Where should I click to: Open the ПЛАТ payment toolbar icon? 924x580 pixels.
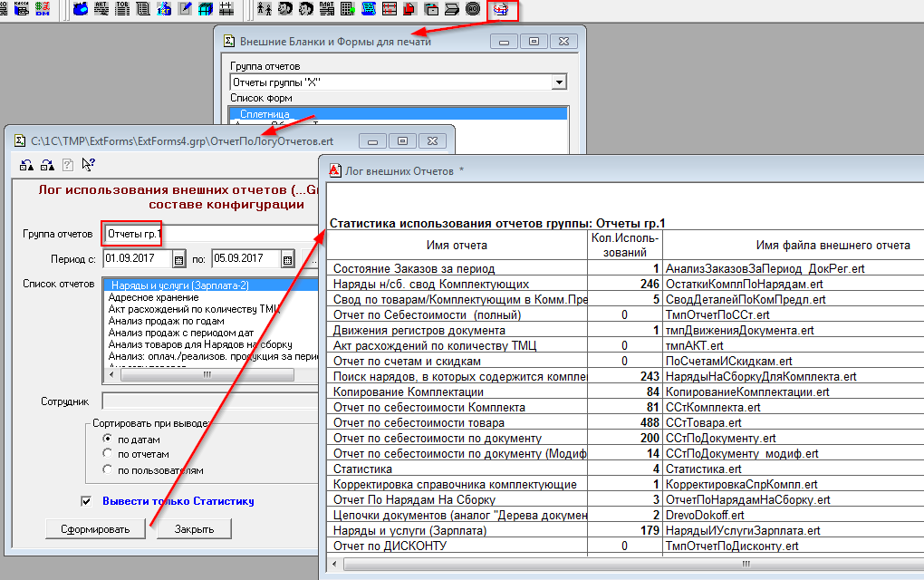[327, 9]
